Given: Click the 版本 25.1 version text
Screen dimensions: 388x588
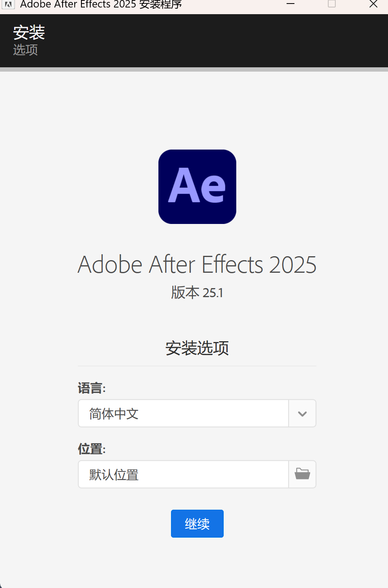Looking at the screenshot, I should 197,293.
